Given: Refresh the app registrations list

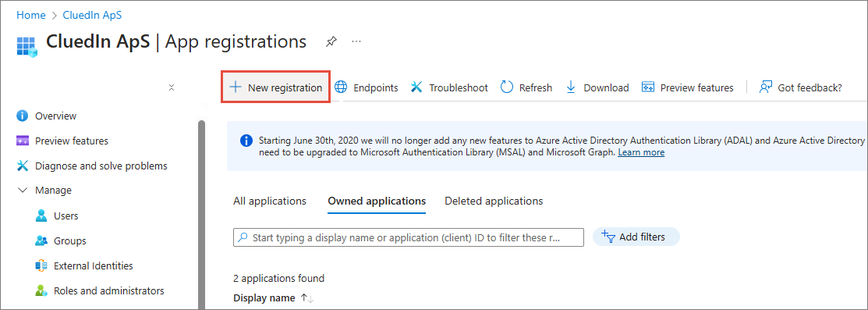Looking at the screenshot, I should (x=526, y=87).
